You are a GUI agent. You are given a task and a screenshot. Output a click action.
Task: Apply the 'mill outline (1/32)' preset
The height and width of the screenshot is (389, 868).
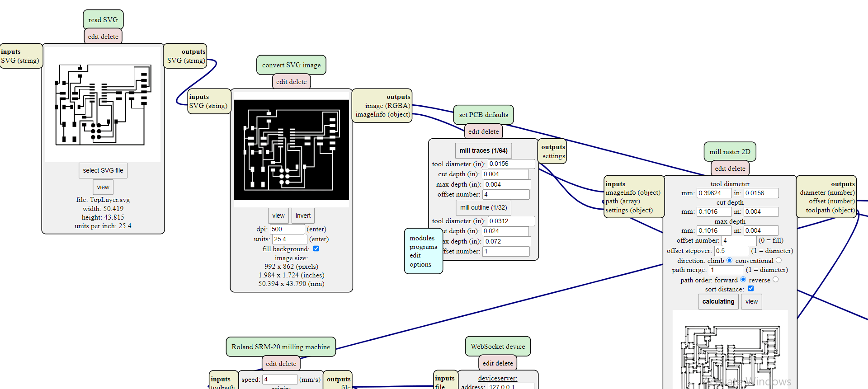coord(483,207)
